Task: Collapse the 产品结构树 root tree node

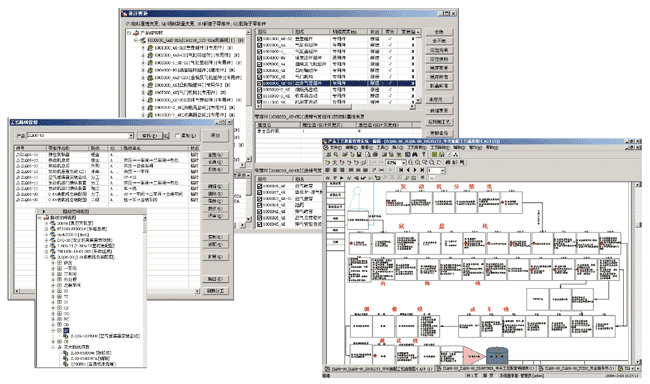Action: [129, 32]
